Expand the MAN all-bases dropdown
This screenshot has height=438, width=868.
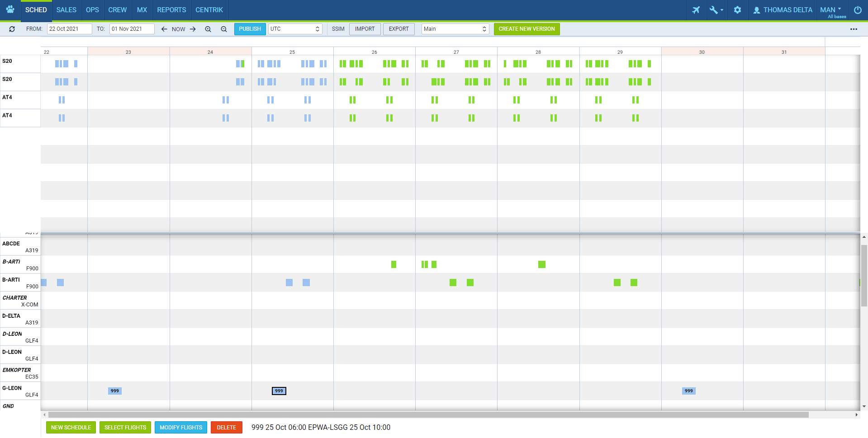coord(831,9)
